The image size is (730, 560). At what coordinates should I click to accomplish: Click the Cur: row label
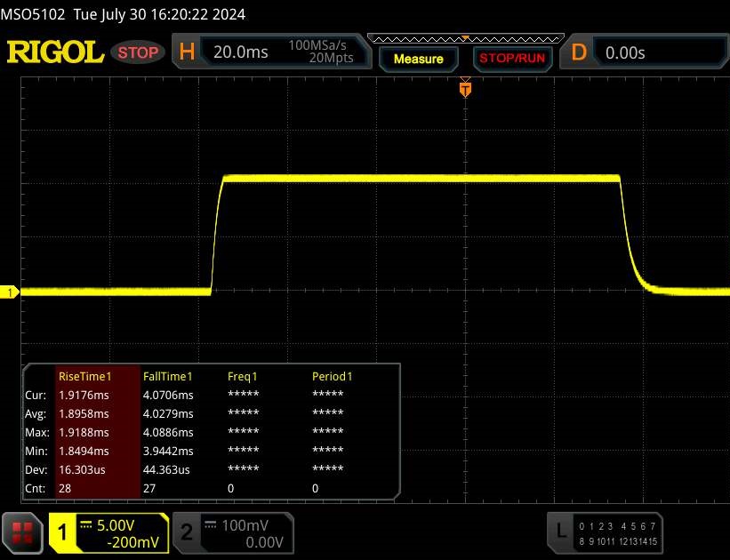[36, 396]
